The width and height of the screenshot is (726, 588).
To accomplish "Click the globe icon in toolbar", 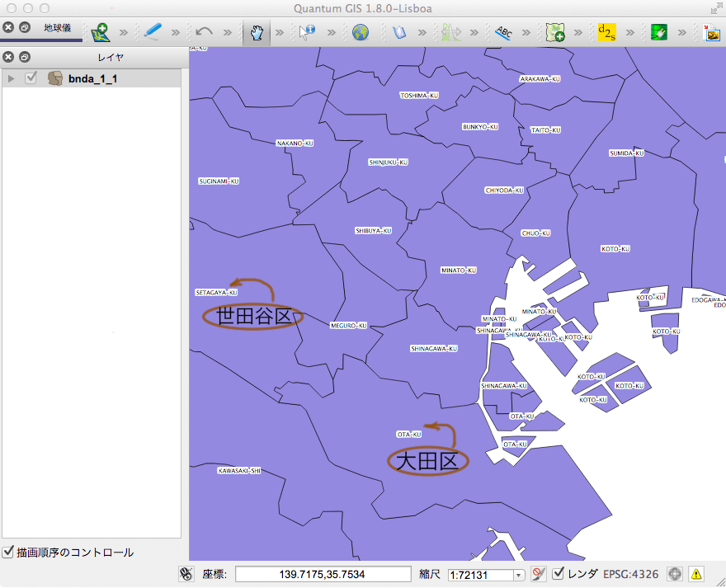I will click(360, 32).
